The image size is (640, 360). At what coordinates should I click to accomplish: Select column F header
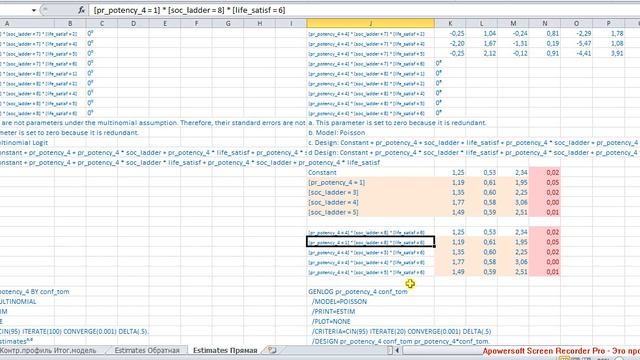[196, 23]
